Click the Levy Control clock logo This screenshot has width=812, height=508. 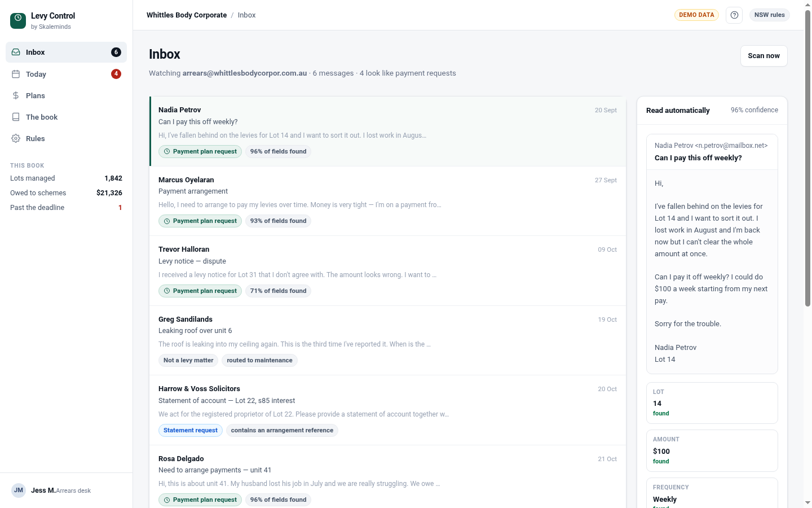(x=18, y=21)
